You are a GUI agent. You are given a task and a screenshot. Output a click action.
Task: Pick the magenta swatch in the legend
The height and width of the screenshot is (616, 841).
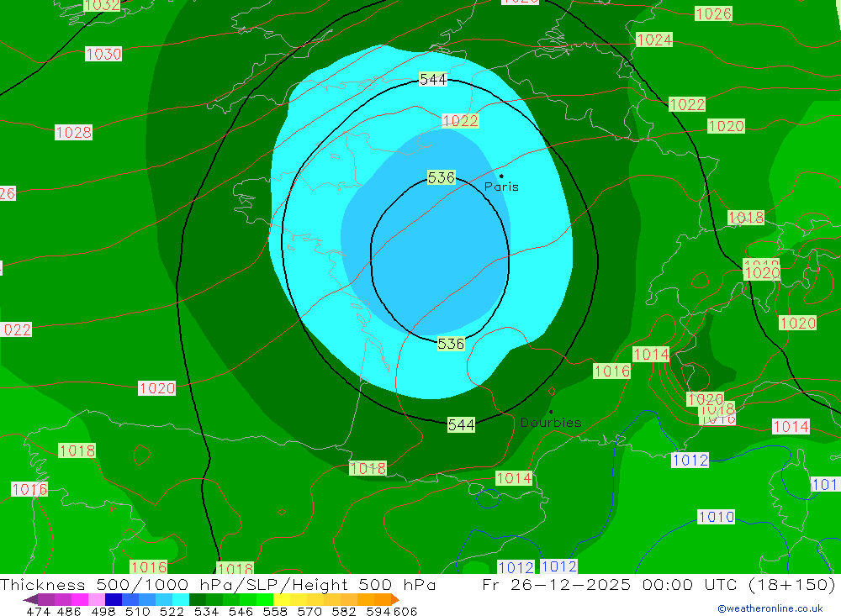point(80,599)
